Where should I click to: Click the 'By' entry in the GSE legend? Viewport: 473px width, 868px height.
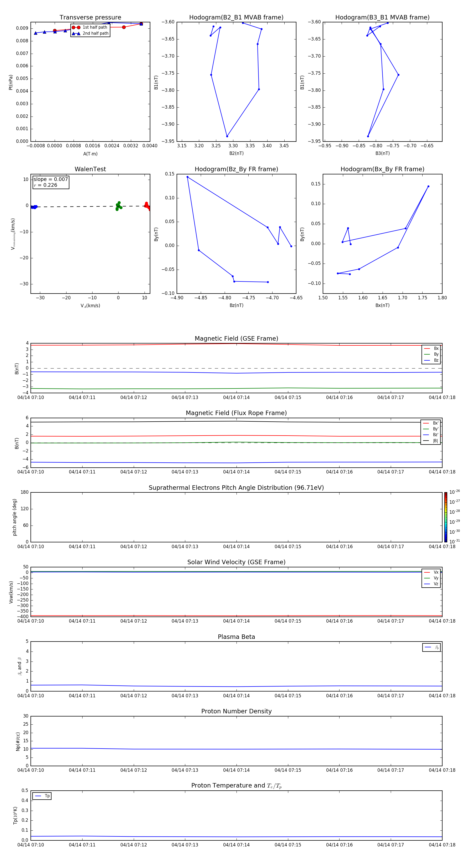pos(431,355)
